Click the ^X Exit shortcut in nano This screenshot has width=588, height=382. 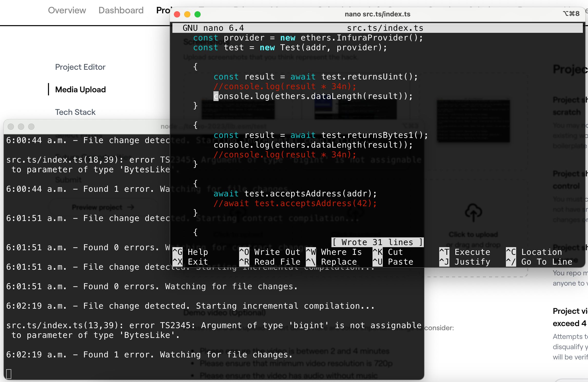pos(190,262)
